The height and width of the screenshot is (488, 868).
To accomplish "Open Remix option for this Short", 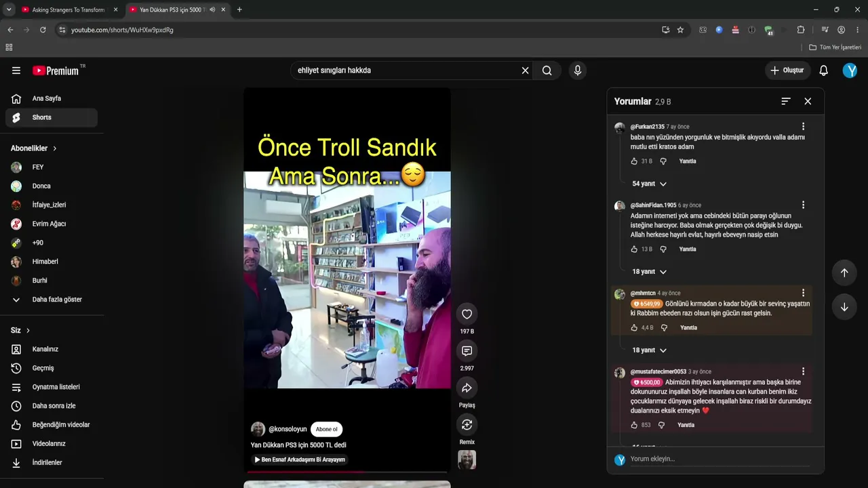I will coord(467,424).
